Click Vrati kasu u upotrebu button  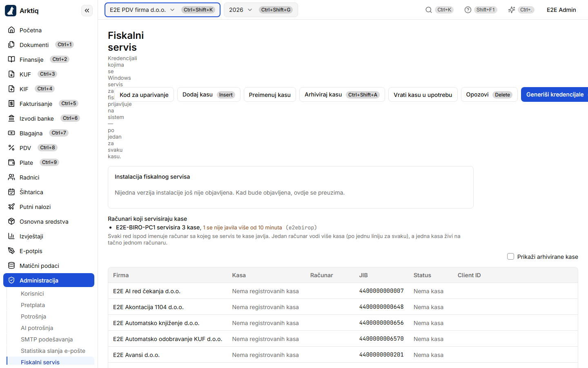(423, 94)
